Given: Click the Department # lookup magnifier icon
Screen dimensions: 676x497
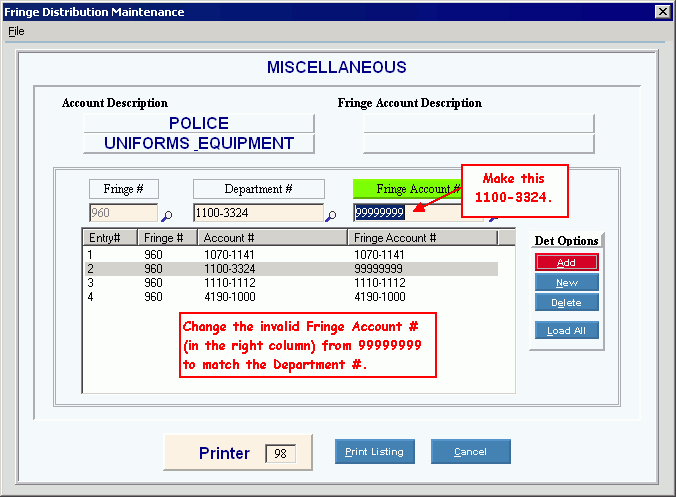Looking at the screenshot, I should (x=331, y=215).
